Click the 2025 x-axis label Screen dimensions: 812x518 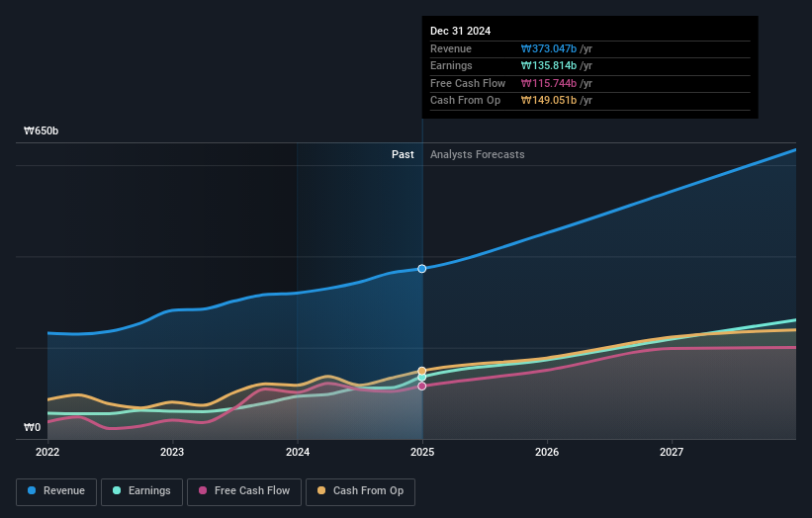[x=422, y=453]
